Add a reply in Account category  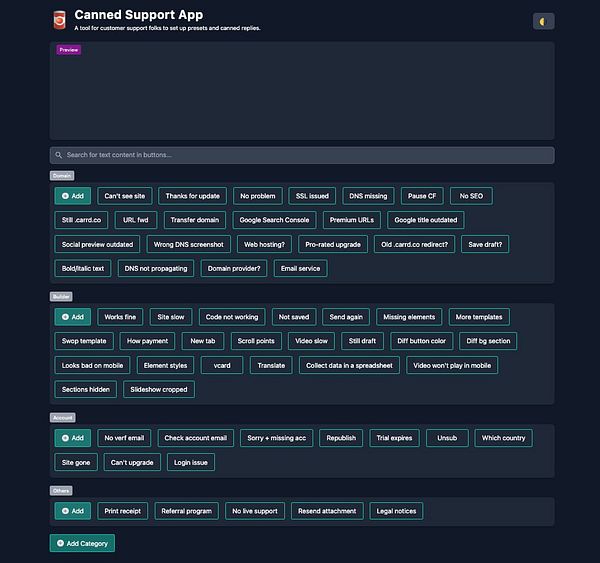click(x=73, y=438)
